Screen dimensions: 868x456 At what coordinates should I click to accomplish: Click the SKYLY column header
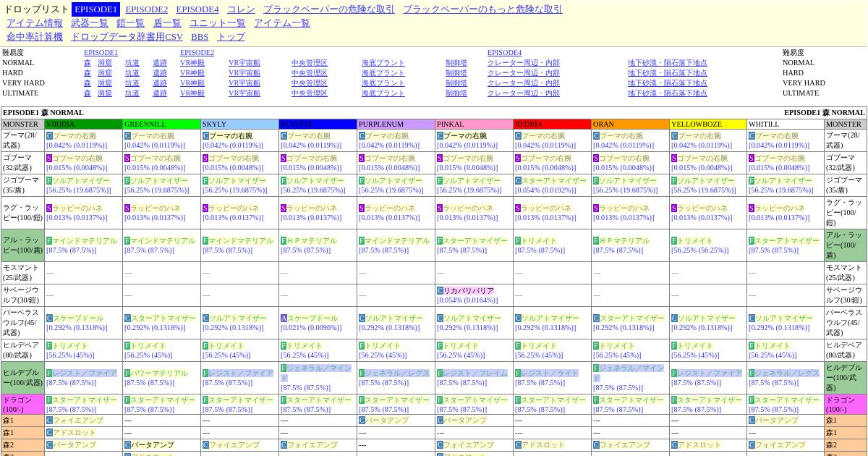pos(239,124)
